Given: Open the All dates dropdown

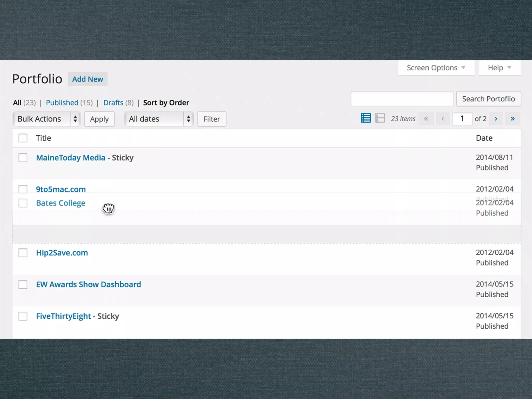Looking at the screenshot, I should tap(159, 119).
